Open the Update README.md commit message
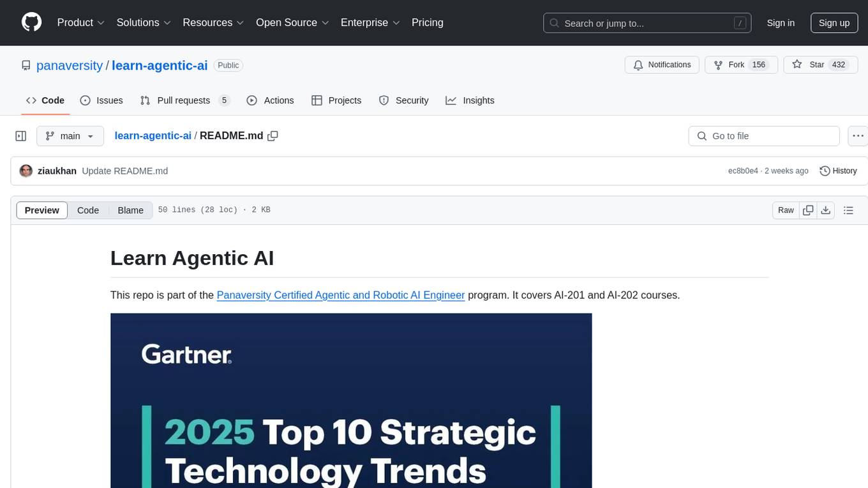Viewport: 868px width, 488px height. [x=125, y=171]
